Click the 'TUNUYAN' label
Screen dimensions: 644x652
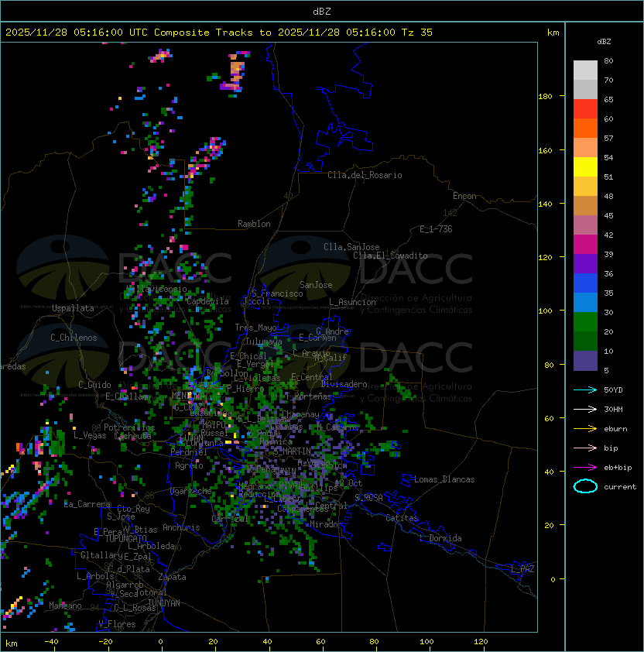164,602
